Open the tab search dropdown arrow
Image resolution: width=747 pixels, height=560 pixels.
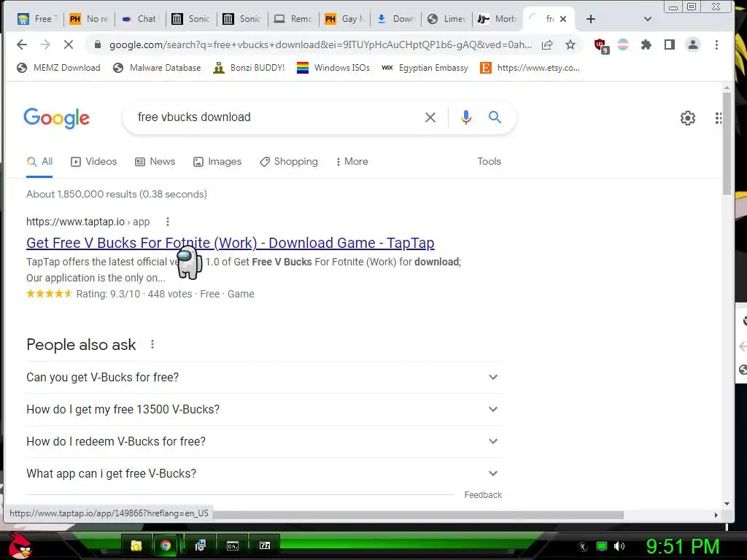click(x=647, y=19)
